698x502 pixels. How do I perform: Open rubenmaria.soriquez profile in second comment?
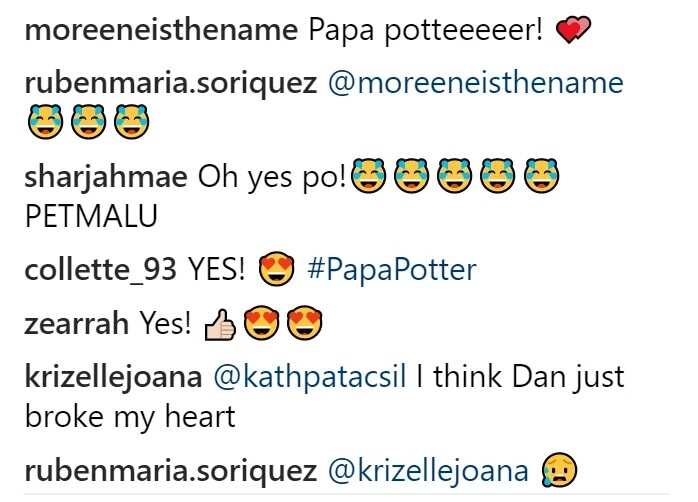pos(170,84)
